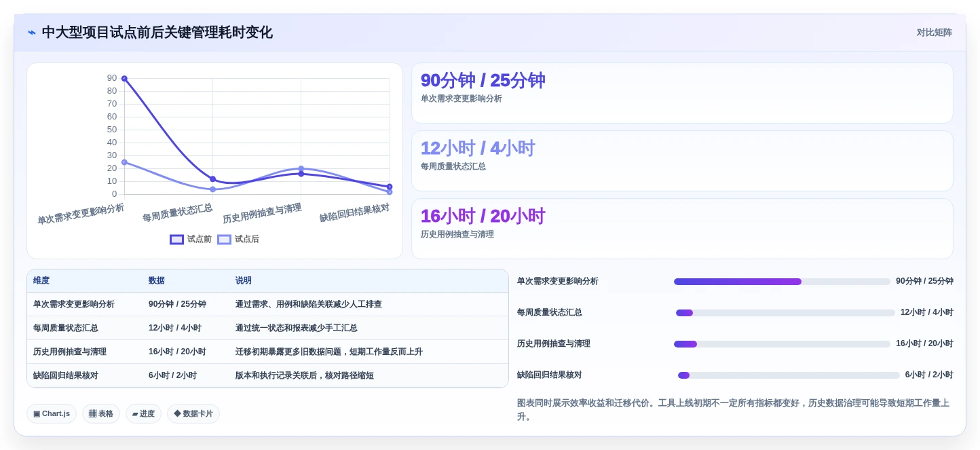Click progress bar for 每周质量状态汇总

pos(785,313)
